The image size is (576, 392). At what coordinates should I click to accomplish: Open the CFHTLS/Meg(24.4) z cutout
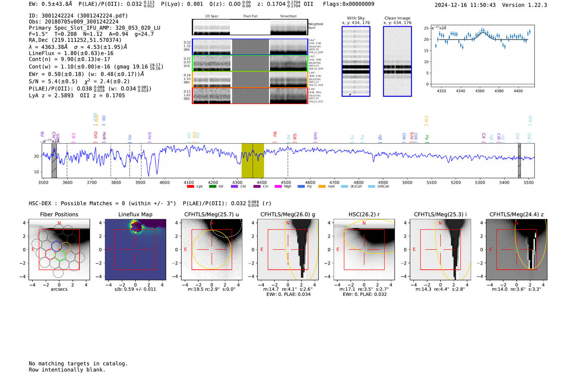coord(517,250)
